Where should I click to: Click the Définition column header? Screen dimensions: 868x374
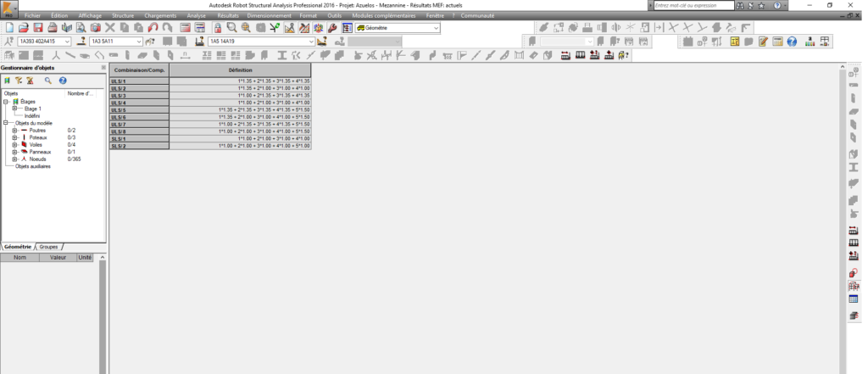tap(240, 70)
